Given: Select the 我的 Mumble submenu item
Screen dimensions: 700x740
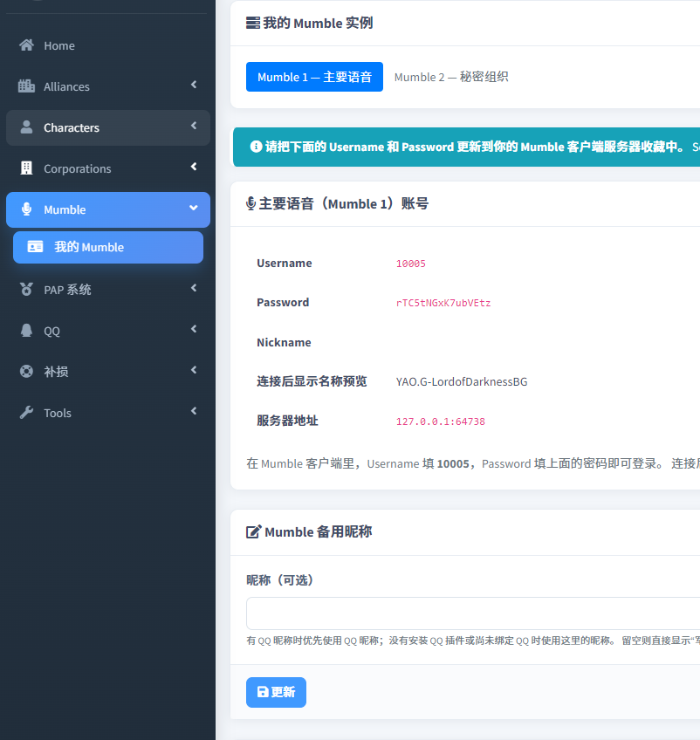Looking at the screenshot, I should 108,247.
